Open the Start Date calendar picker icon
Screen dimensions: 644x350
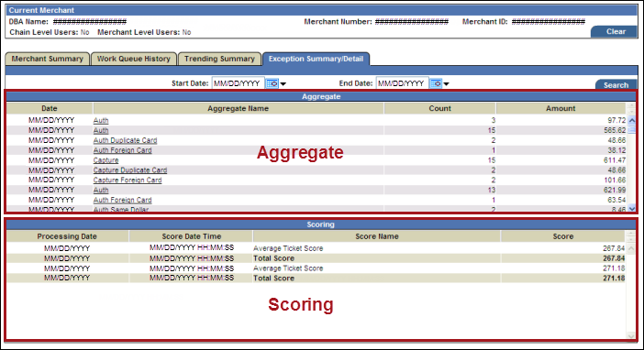click(272, 83)
